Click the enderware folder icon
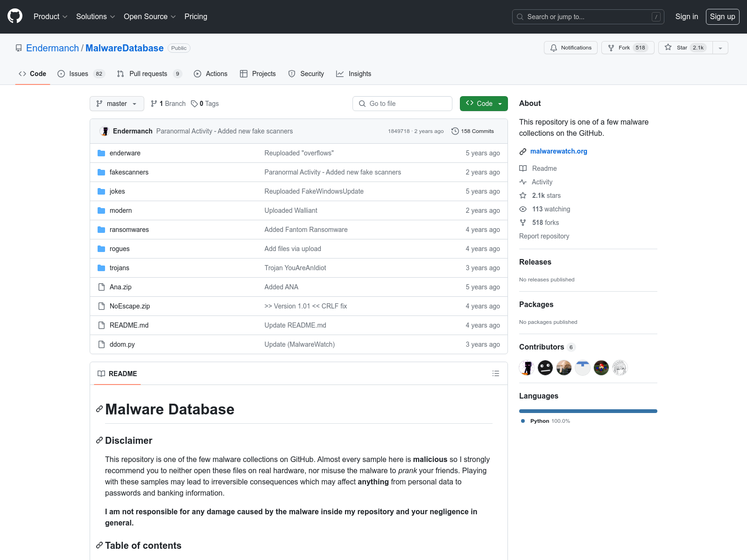The image size is (747, 560). coord(101,153)
